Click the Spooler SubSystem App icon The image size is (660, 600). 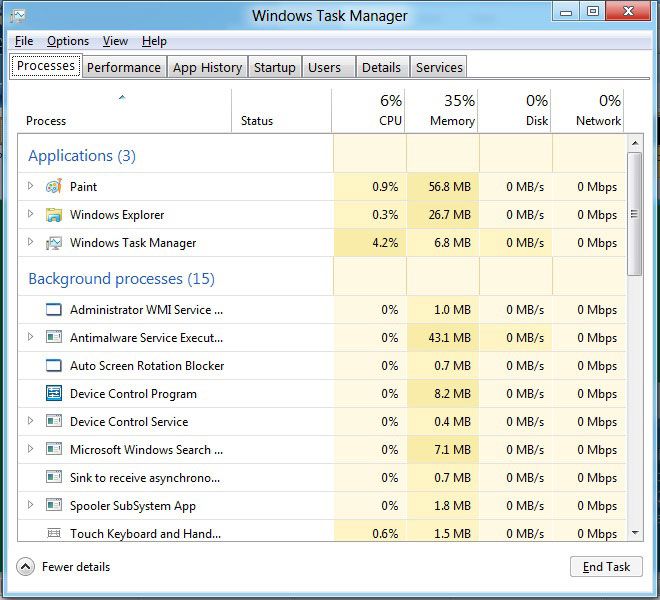54,506
